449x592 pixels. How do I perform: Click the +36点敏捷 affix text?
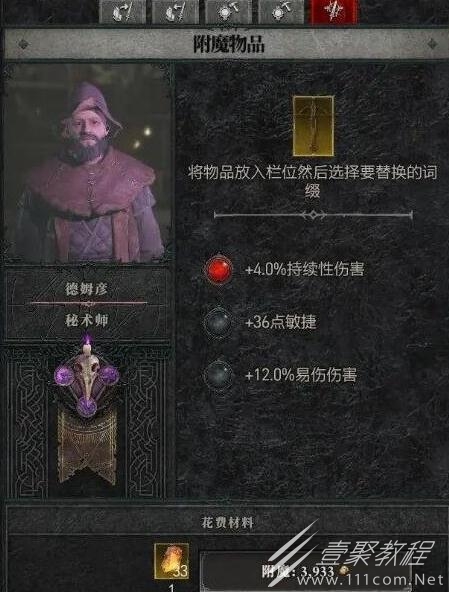281,322
